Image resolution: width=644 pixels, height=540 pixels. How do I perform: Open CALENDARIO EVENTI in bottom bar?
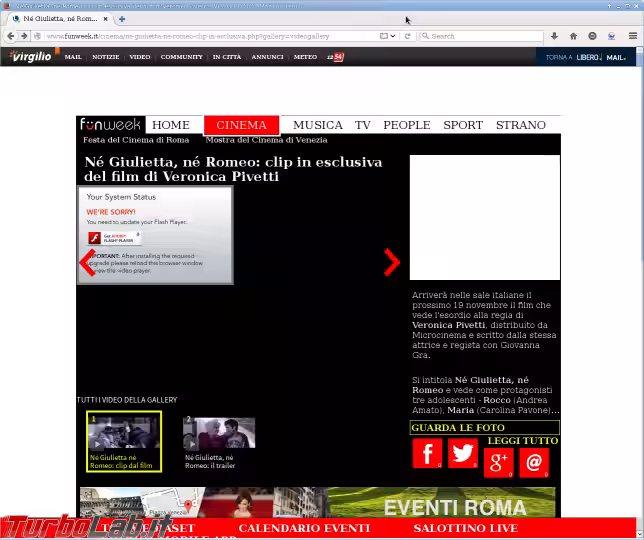tap(304, 528)
